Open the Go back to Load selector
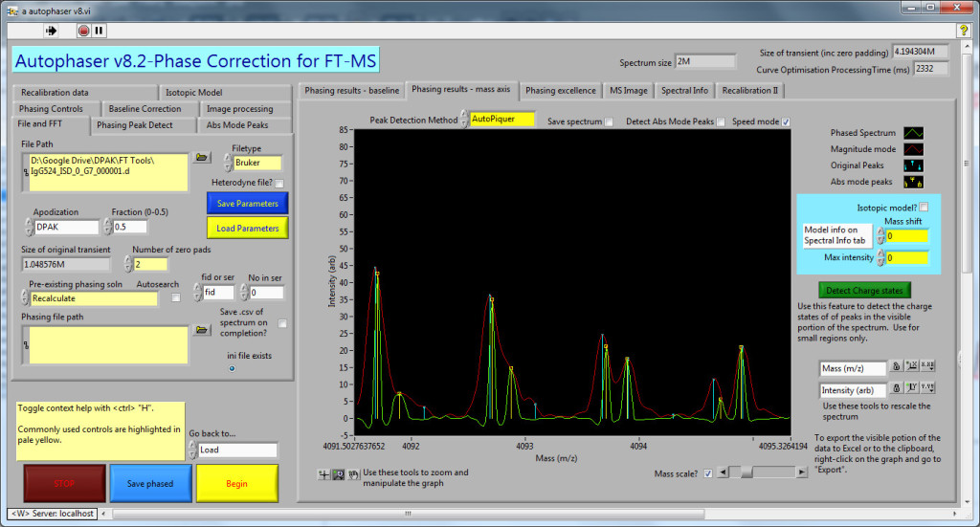Image resolution: width=980 pixels, height=527 pixels. pyautogui.click(x=237, y=450)
